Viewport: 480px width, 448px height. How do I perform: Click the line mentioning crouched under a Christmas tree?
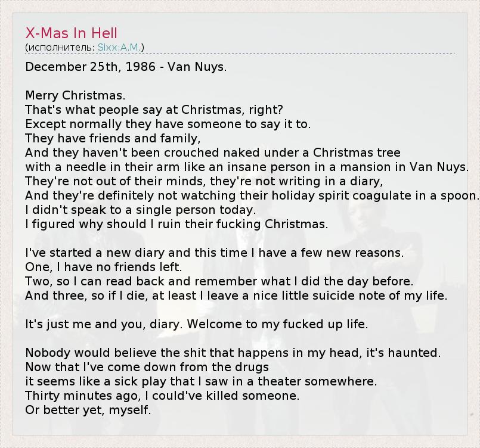[213, 153]
